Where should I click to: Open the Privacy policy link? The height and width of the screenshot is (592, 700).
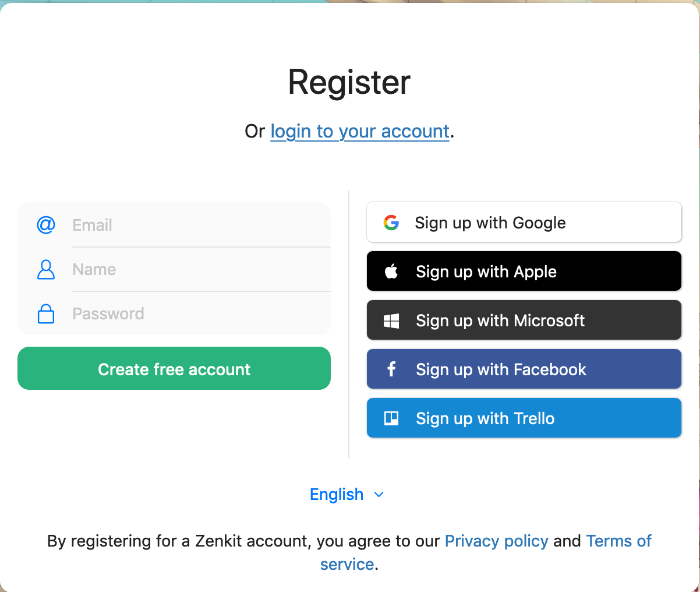496,541
